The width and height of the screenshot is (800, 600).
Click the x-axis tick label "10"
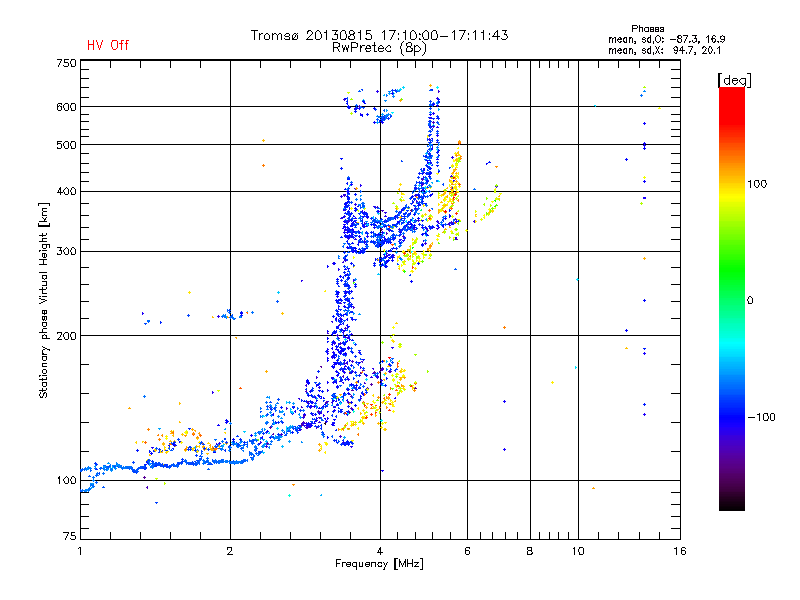tap(578, 551)
